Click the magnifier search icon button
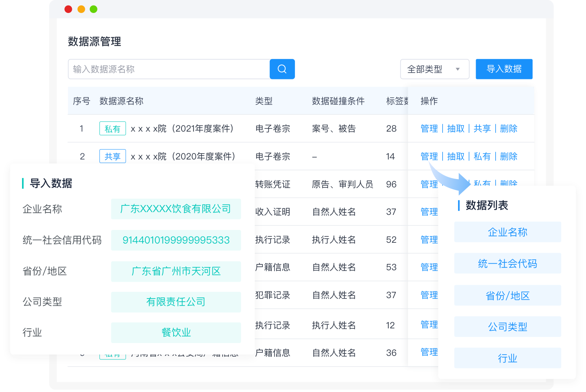The image size is (586, 392). tap(282, 69)
